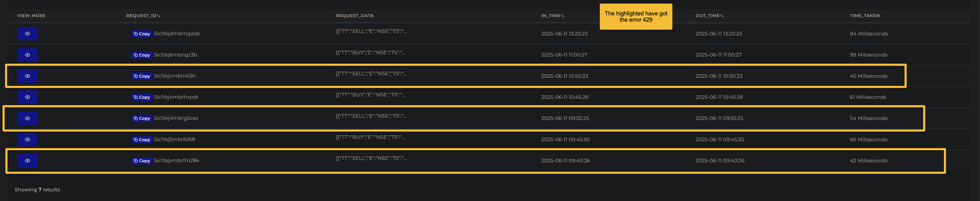Copy request ID 5ic1tkjvmbrfm28k
This screenshot has width=980, height=201.
(x=142, y=161)
